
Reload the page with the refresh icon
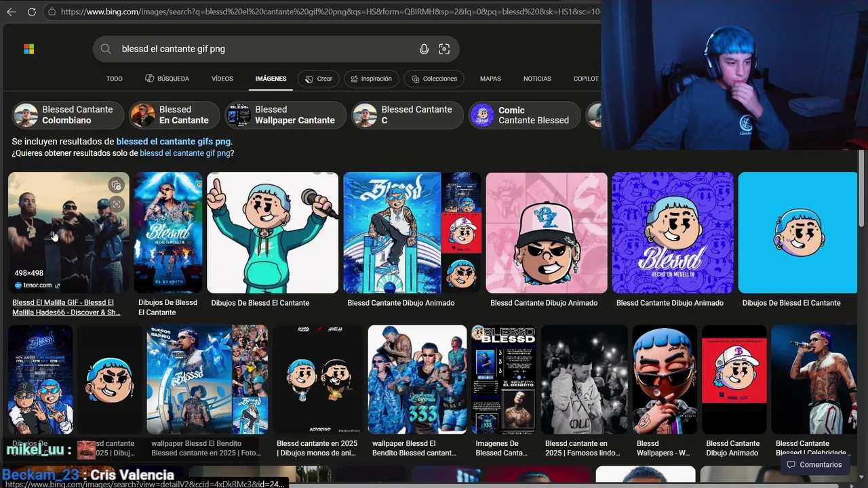pos(32,12)
